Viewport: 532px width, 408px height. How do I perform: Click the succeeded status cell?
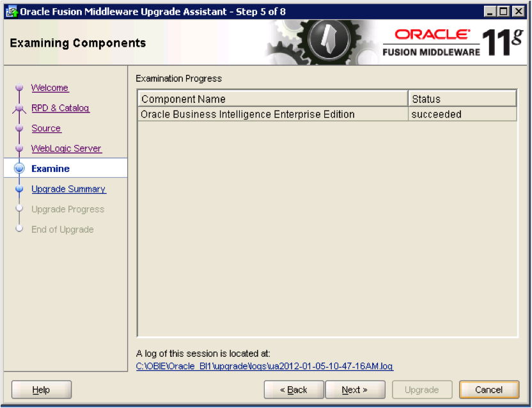pos(462,114)
